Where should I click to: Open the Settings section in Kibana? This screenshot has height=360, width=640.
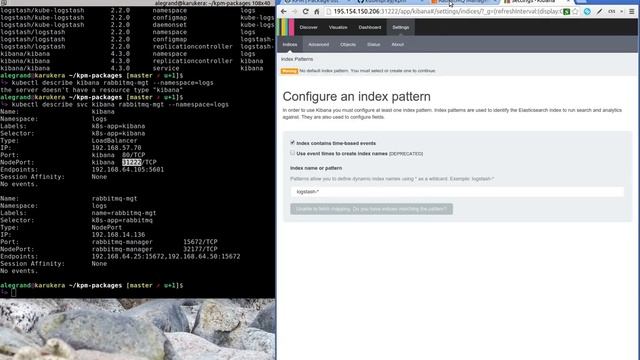[x=400, y=27]
